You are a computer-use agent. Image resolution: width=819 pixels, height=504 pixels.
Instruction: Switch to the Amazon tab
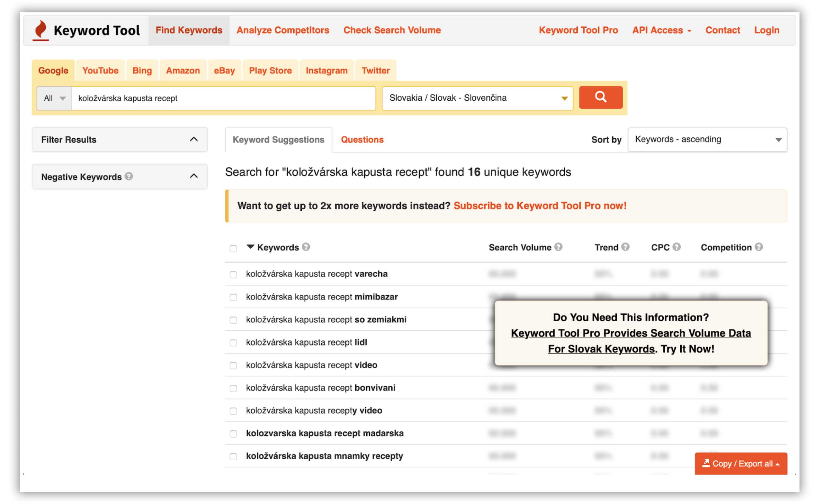tap(183, 70)
